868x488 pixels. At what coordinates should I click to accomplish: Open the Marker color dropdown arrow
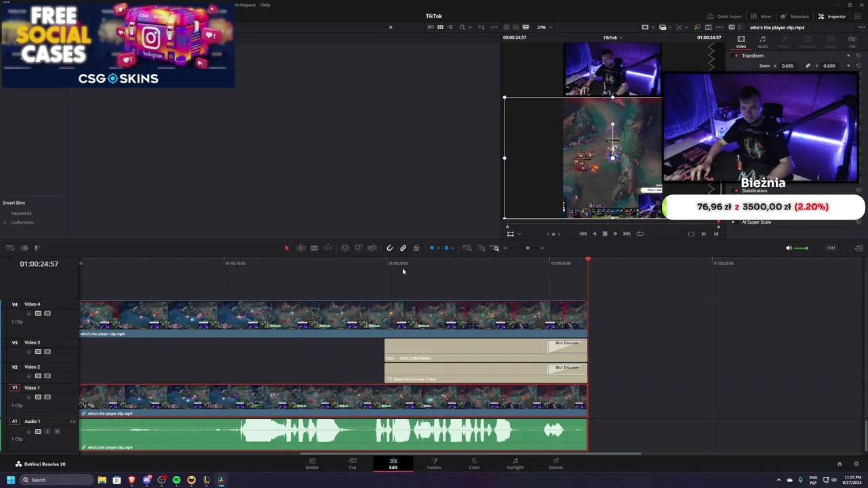pos(452,248)
